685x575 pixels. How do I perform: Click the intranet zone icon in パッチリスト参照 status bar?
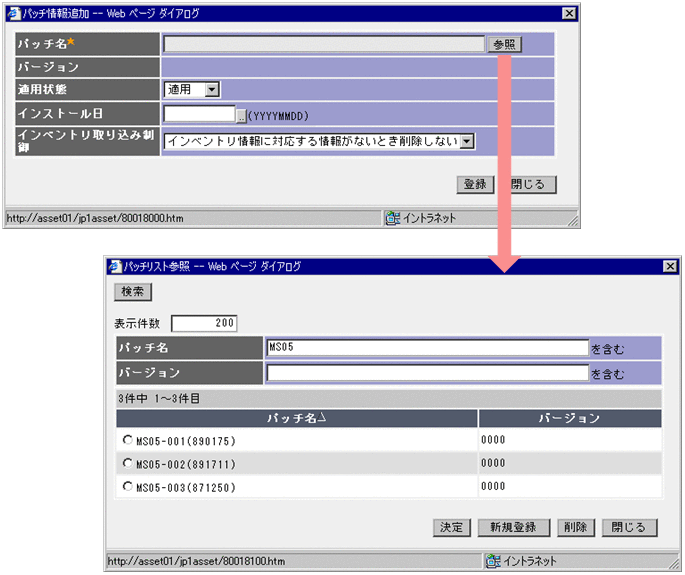(493, 561)
